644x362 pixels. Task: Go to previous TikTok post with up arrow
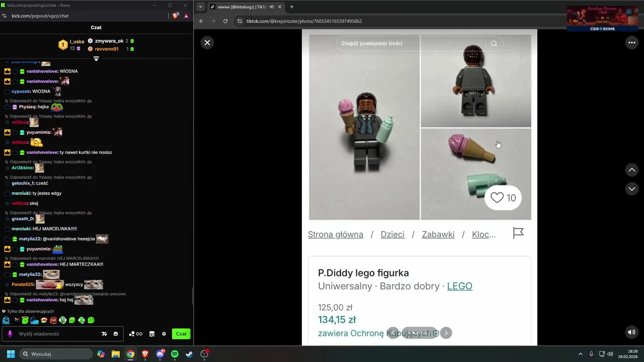[632, 170]
